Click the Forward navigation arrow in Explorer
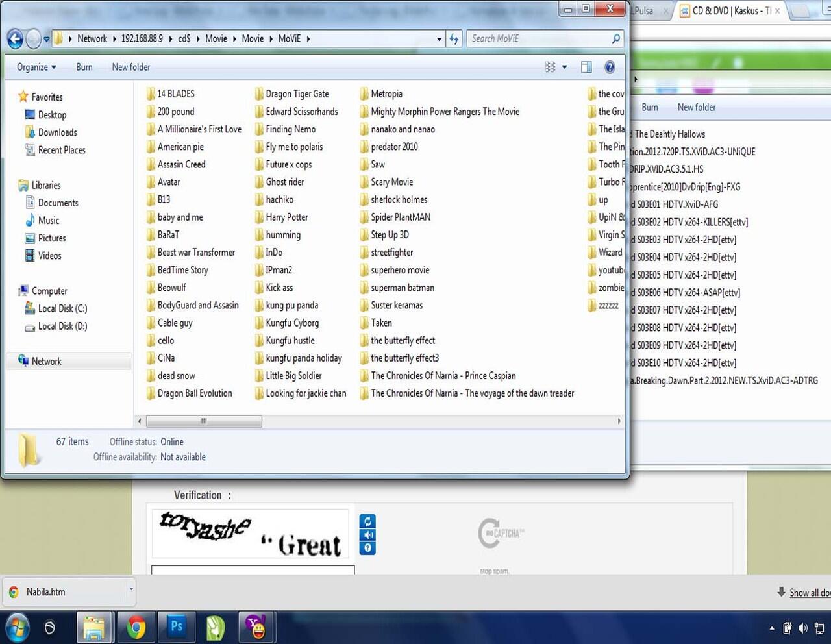The height and width of the screenshot is (644, 831). pyautogui.click(x=34, y=39)
